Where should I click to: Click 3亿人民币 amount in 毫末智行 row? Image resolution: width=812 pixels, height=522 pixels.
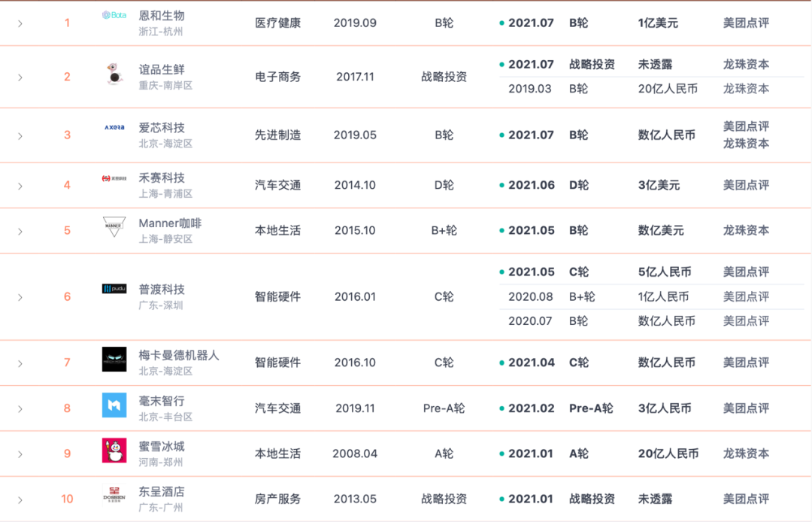665,408
